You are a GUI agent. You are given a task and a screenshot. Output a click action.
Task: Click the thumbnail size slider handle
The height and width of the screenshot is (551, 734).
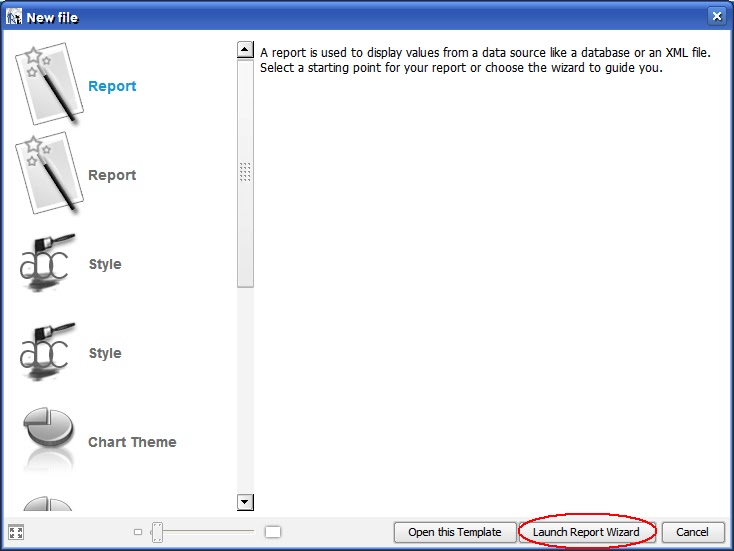[157, 532]
